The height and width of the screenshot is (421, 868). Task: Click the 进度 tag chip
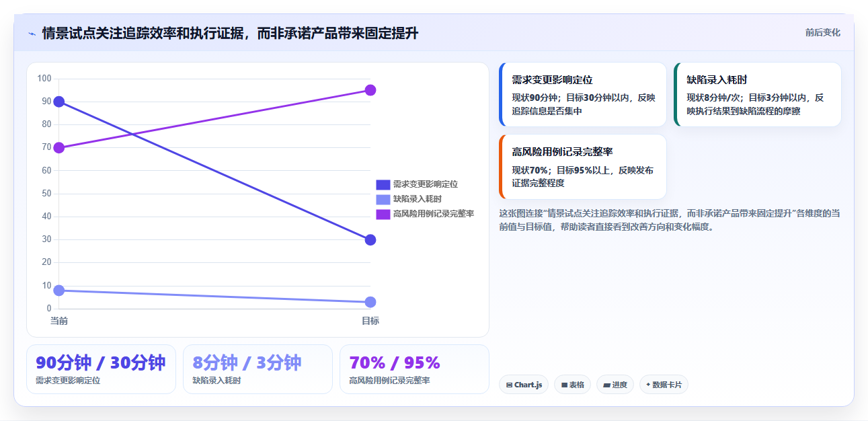pyautogui.click(x=615, y=385)
